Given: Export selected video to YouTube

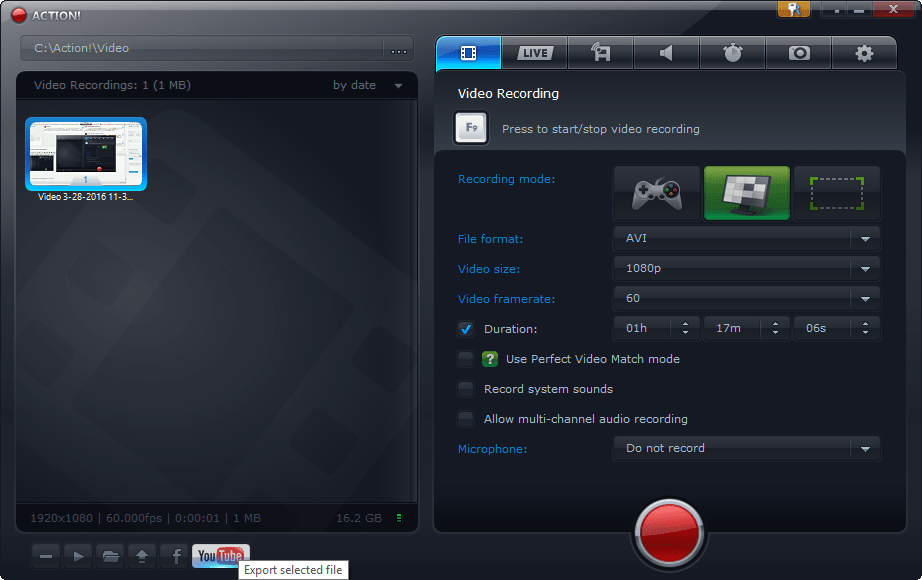Looking at the screenshot, I should pyautogui.click(x=221, y=556).
